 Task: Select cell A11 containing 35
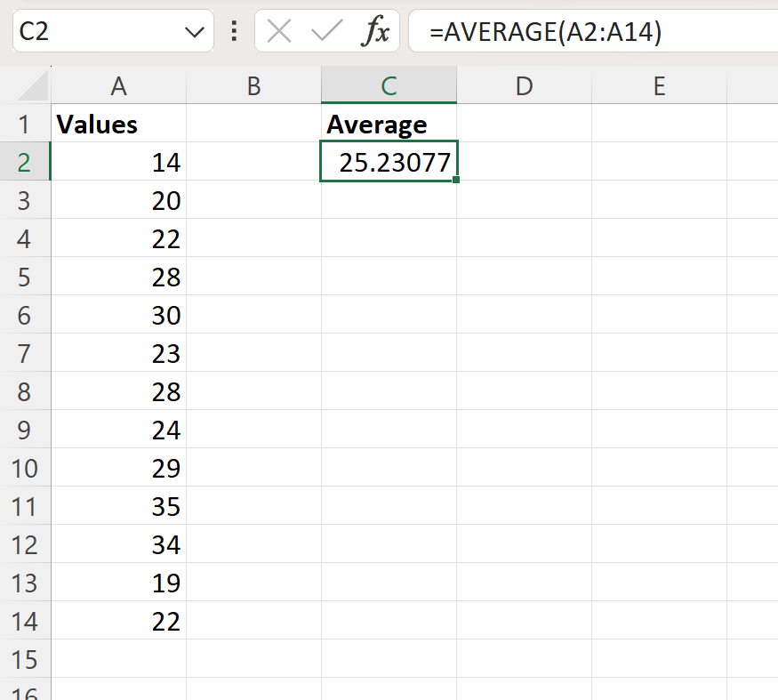118,506
